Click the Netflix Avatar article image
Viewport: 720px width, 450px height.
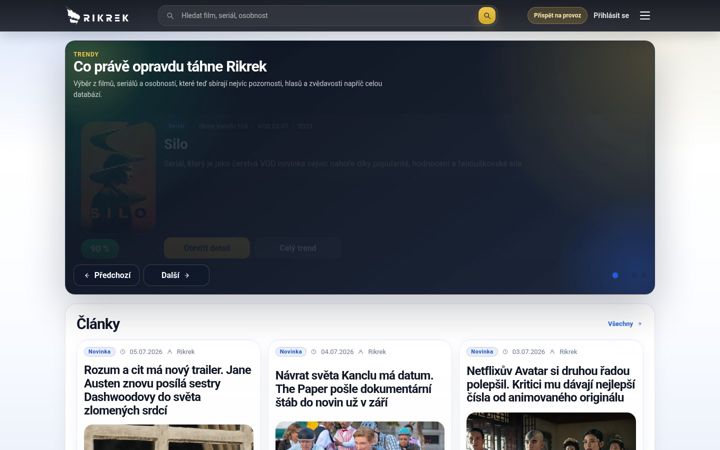pos(551,431)
